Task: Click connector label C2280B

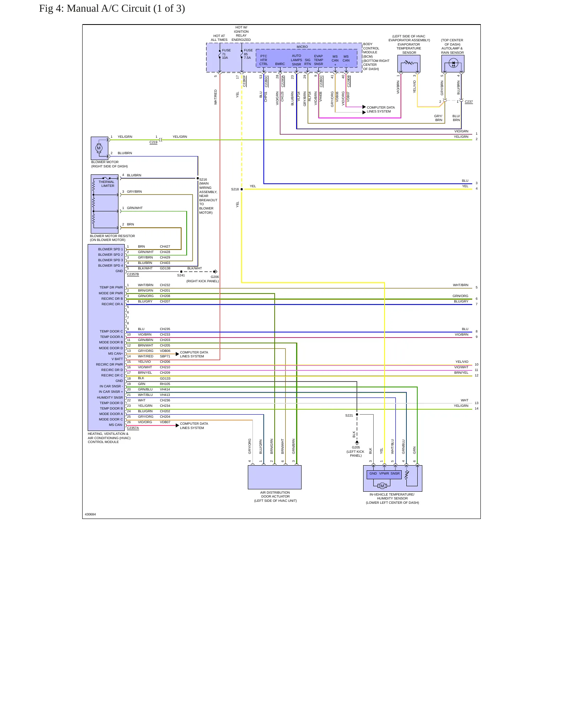Action: click(x=349, y=81)
